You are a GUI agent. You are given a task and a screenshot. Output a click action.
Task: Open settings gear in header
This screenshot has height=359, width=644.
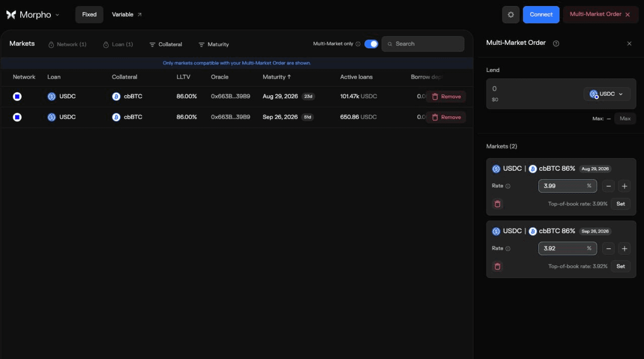(x=511, y=15)
